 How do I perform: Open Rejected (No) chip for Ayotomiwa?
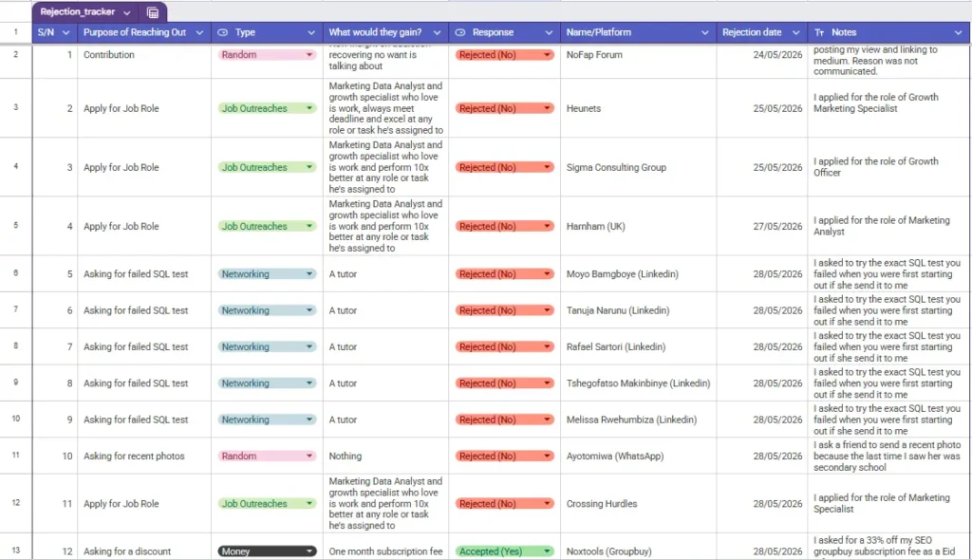coord(504,456)
